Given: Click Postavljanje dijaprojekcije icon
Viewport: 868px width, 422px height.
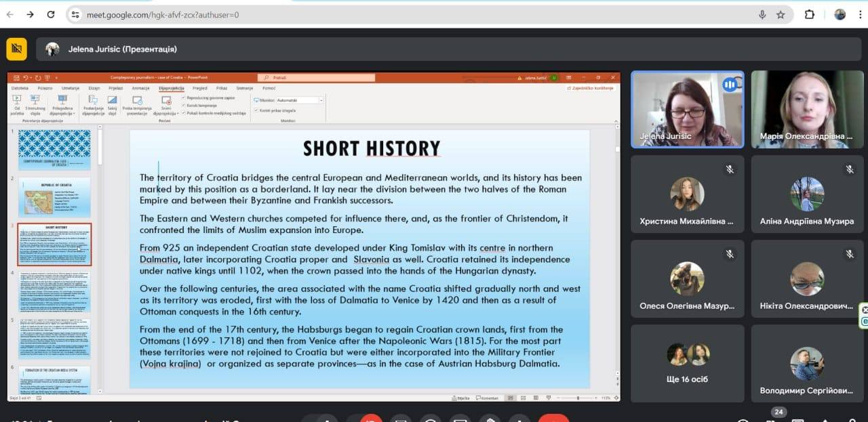Looking at the screenshot, I should (94, 100).
